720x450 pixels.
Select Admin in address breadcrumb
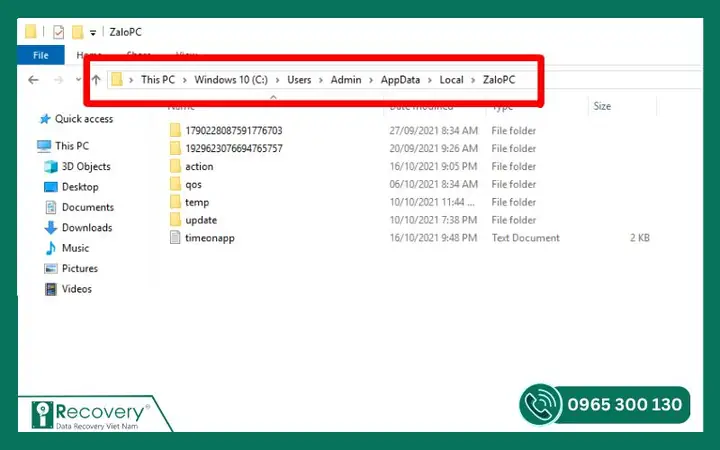[346, 79]
